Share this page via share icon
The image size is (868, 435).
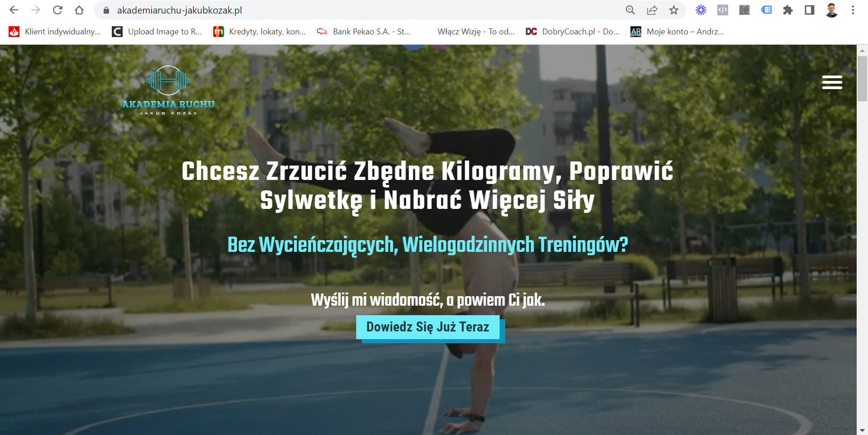[x=652, y=10]
